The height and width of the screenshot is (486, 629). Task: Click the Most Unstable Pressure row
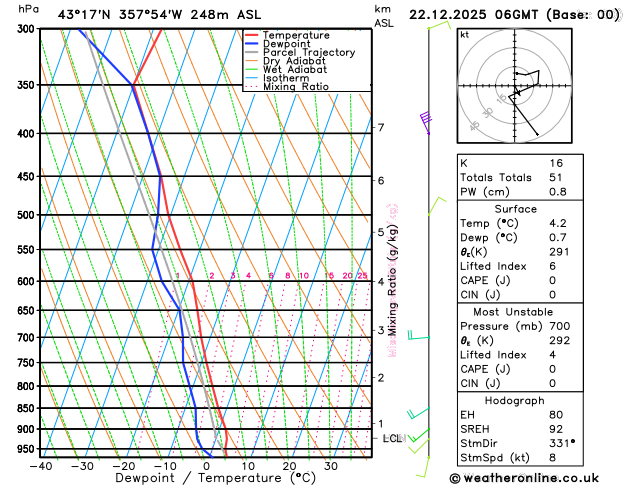(520, 326)
